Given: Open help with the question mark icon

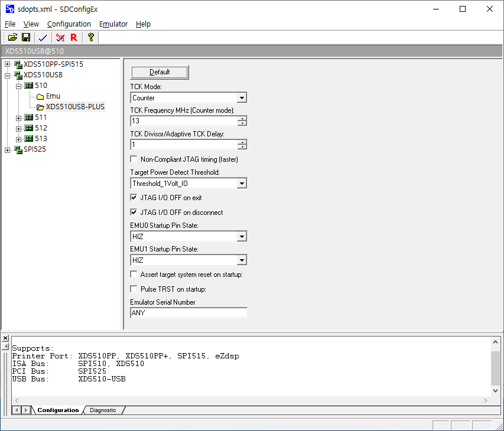Looking at the screenshot, I should [x=91, y=38].
